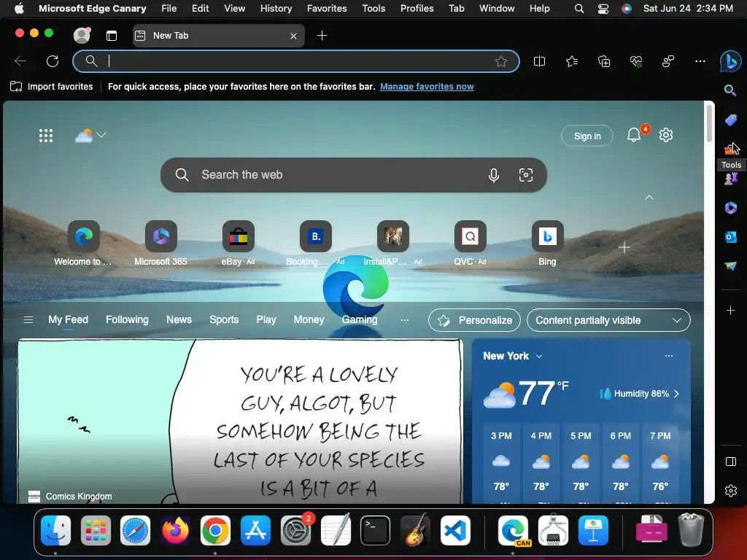Open the tab actions menu icon
The image size is (747, 560).
pyautogui.click(x=112, y=36)
